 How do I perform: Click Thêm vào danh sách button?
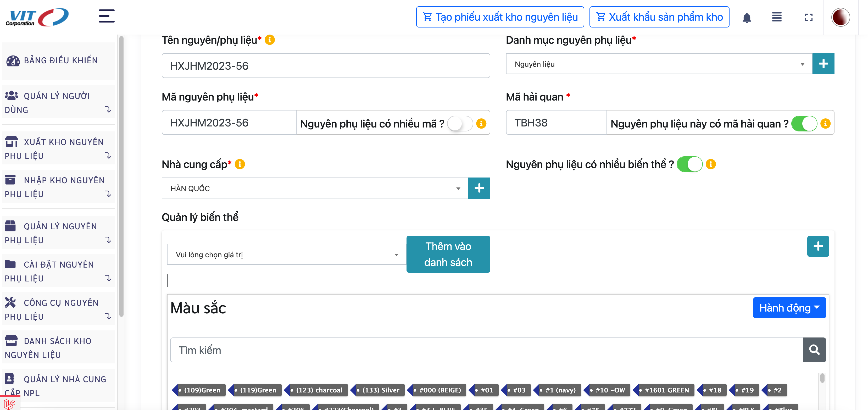click(448, 254)
